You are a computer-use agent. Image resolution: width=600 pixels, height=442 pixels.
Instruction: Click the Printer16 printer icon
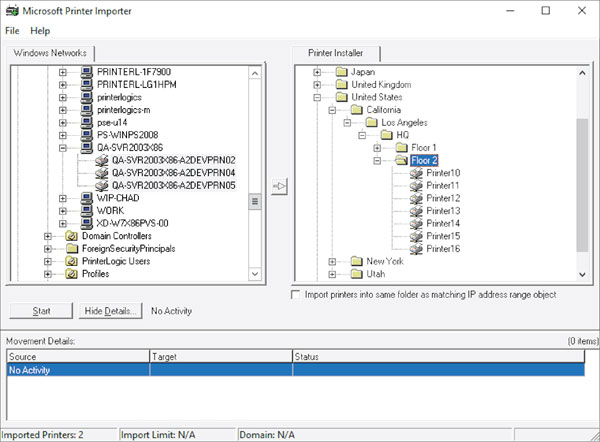tap(415, 248)
